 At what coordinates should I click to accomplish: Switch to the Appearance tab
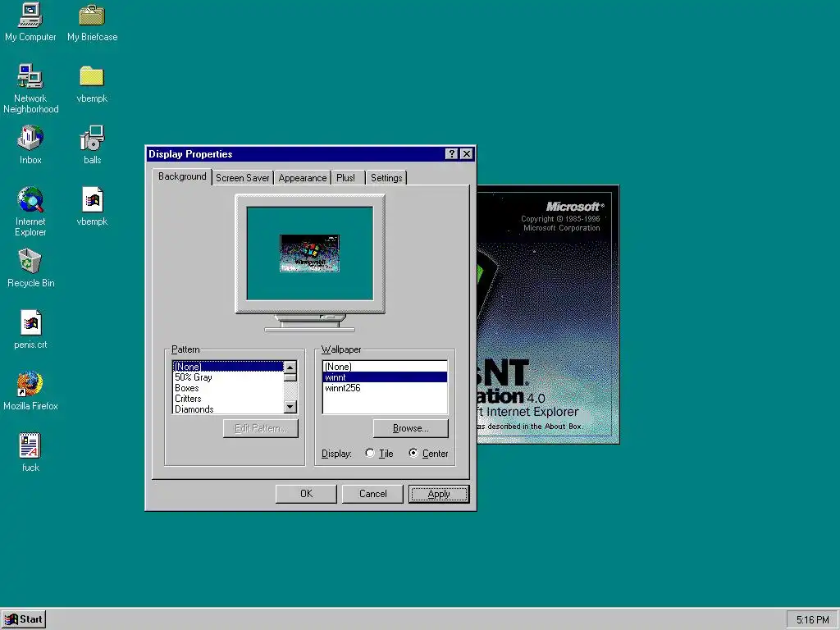pyautogui.click(x=302, y=178)
